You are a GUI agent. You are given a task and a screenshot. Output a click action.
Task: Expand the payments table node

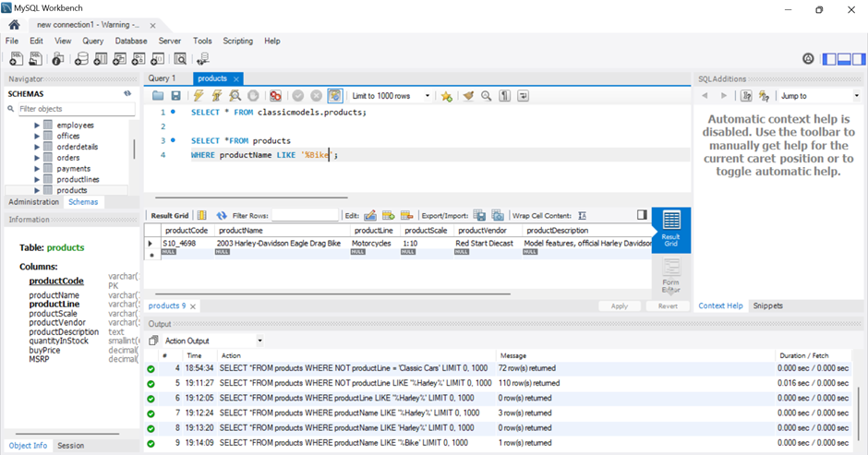pos(37,169)
